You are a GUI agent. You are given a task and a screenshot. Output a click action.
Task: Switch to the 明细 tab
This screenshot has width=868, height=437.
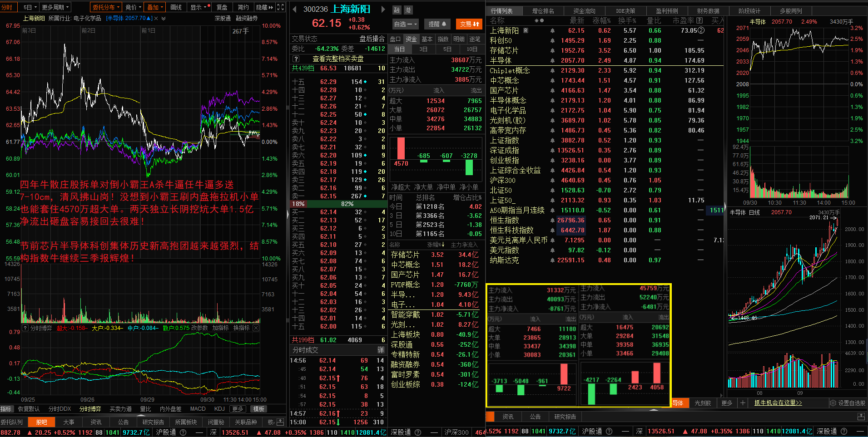point(459,39)
